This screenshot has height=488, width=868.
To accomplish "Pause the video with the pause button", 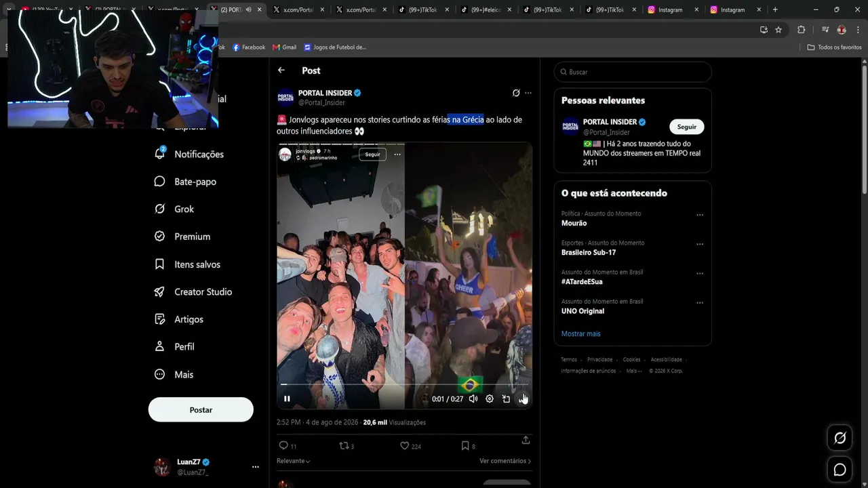I will (287, 399).
